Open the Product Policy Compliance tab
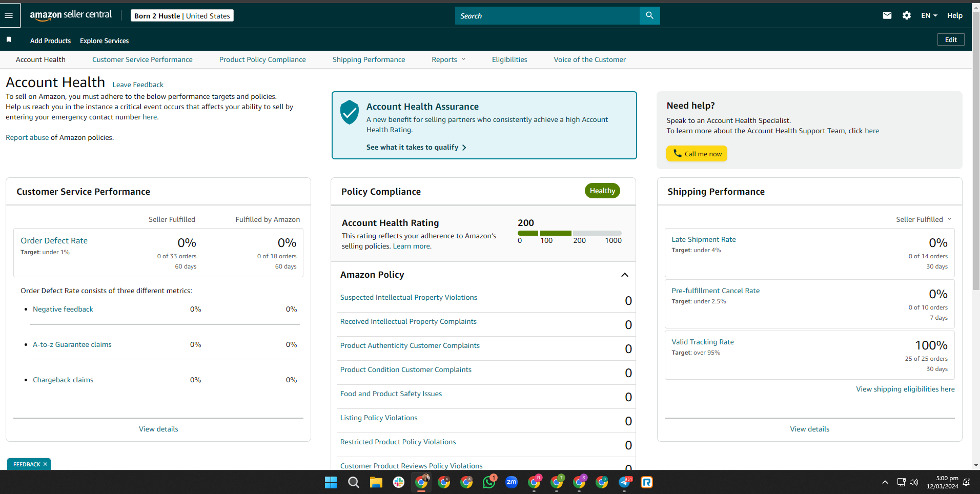Viewport: 980px width, 494px height. [x=262, y=59]
